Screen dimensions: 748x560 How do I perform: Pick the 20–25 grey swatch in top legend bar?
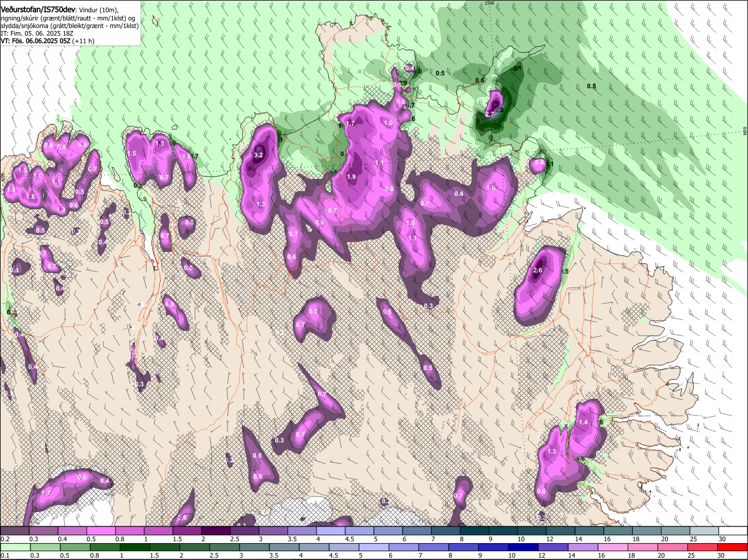click(675, 531)
